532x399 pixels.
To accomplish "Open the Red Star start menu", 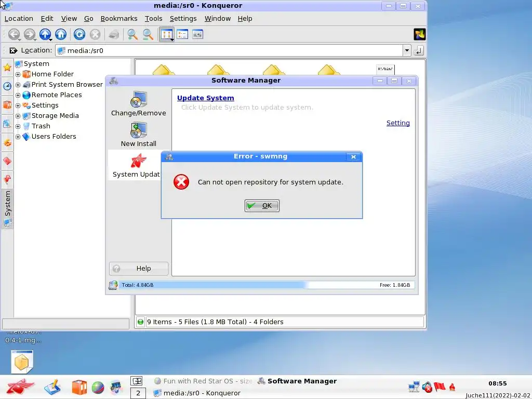I will click(x=19, y=387).
